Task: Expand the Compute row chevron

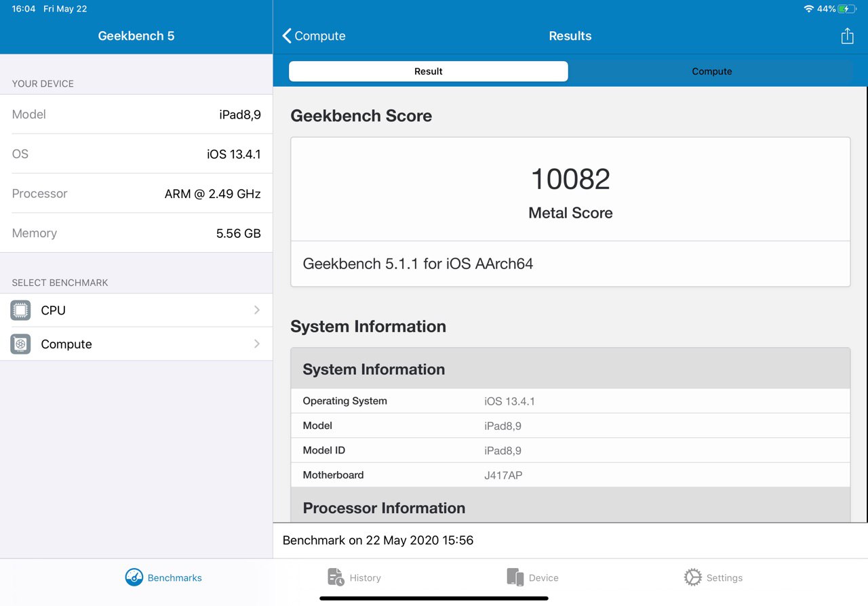Action: click(x=257, y=344)
